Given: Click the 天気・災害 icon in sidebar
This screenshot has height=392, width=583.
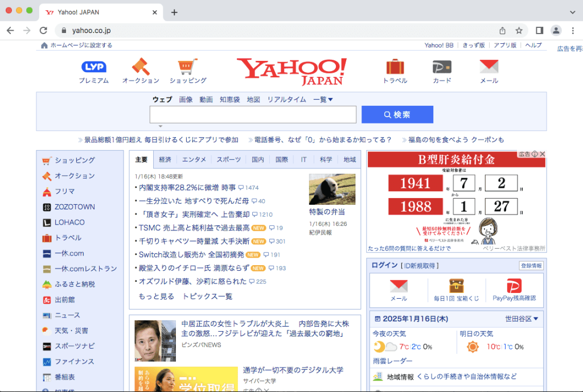Looking at the screenshot, I should (47, 331).
